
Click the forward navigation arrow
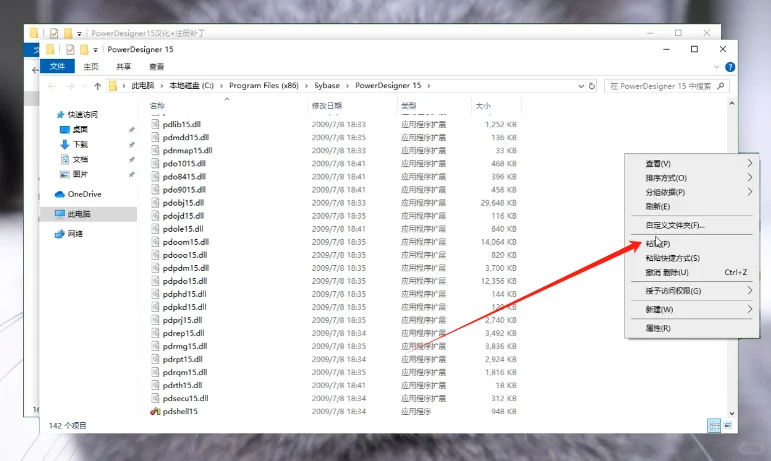[x=70, y=86]
